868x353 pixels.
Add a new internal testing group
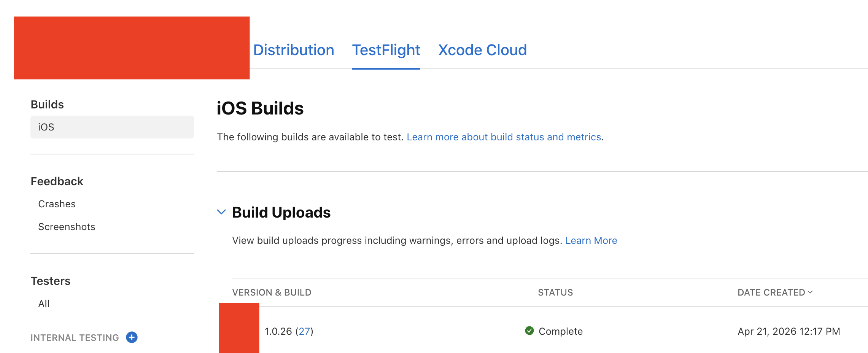click(132, 337)
